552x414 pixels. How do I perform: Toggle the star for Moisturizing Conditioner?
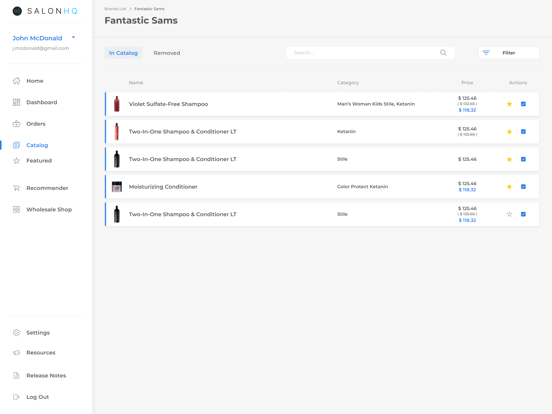click(509, 187)
